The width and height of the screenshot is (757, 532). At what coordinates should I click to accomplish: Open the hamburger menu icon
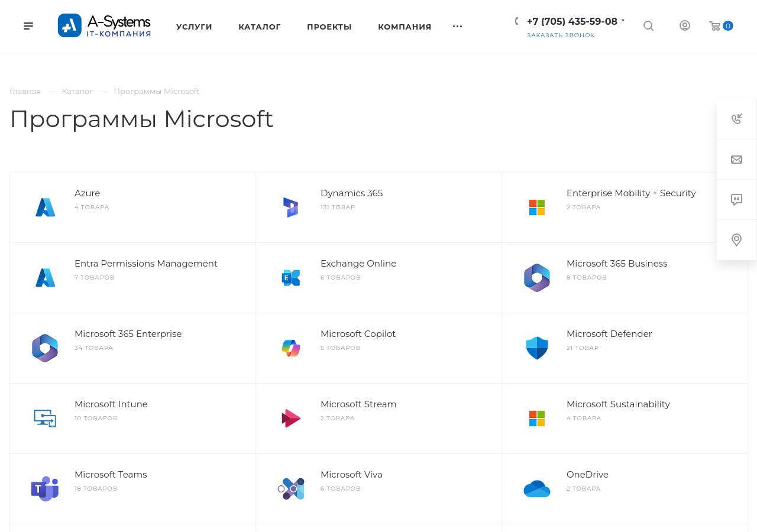[x=28, y=26]
